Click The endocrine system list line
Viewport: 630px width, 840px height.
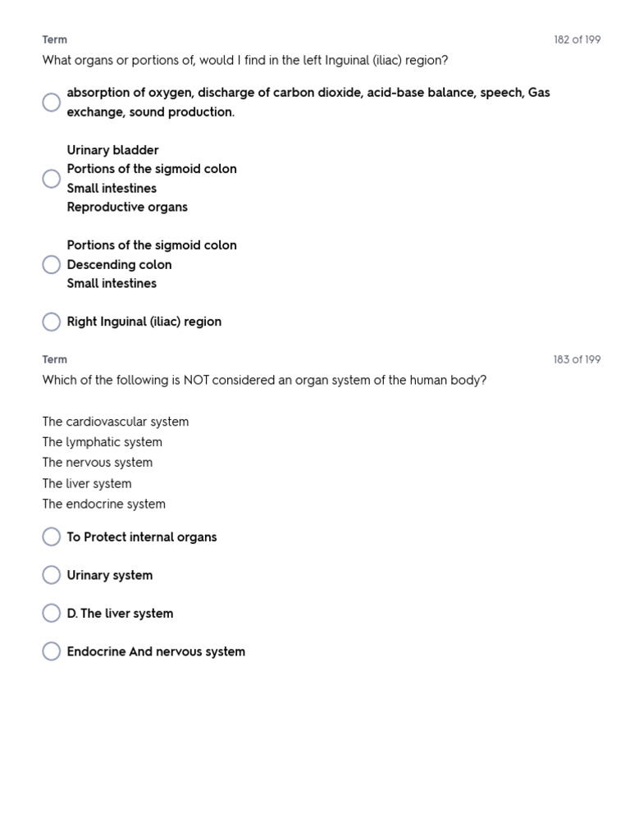[104, 504]
